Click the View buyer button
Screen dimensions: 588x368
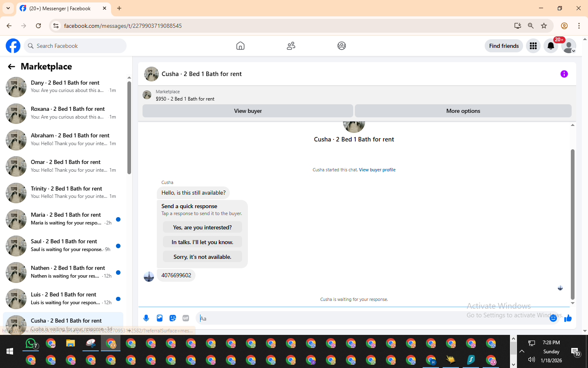pos(248,111)
